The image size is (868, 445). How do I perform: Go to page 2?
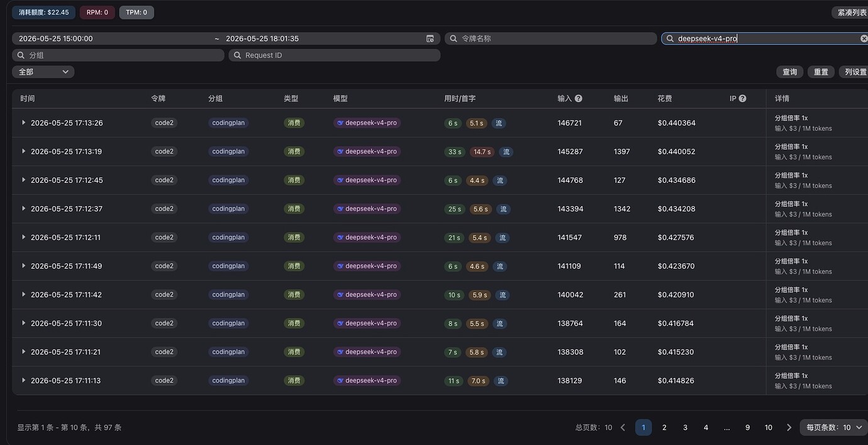tap(664, 427)
